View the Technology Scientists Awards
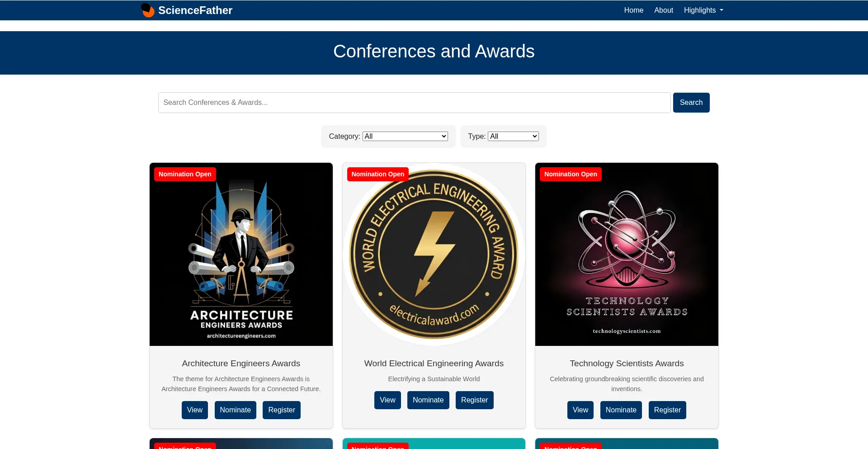This screenshot has width=868, height=449. [580, 410]
